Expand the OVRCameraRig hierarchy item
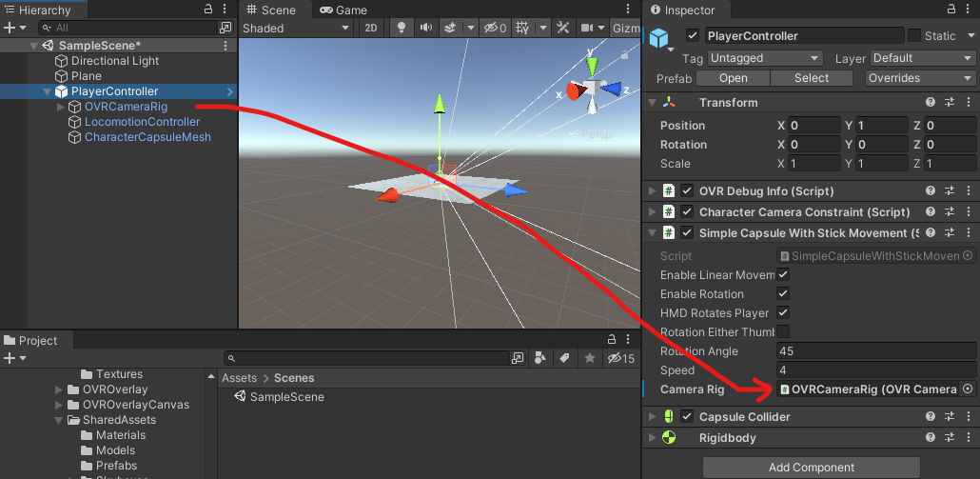 (61, 107)
